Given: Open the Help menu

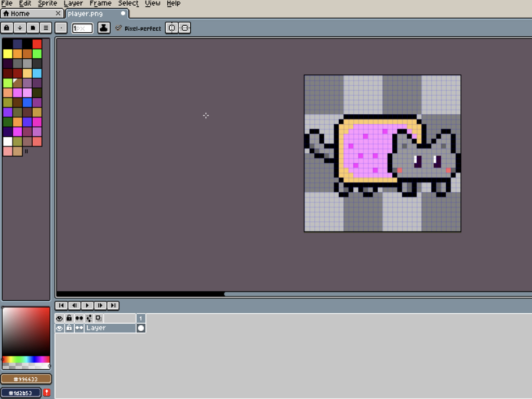Looking at the screenshot, I should (x=174, y=4).
